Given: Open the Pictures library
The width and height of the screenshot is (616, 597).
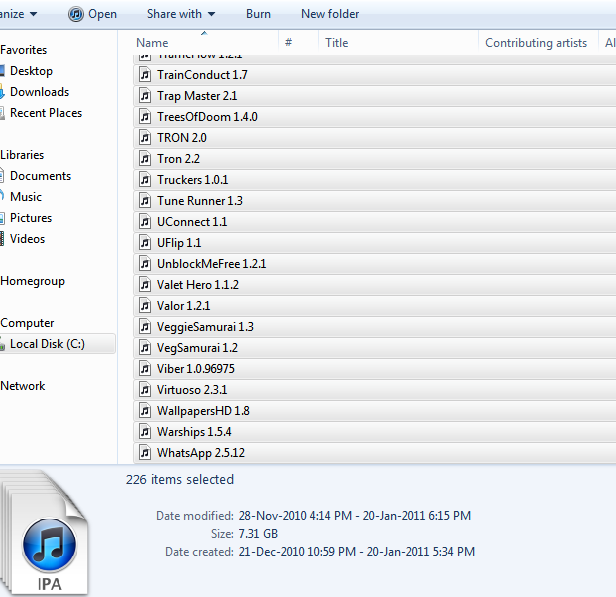Looking at the screenshot, I should pos(31,218).
